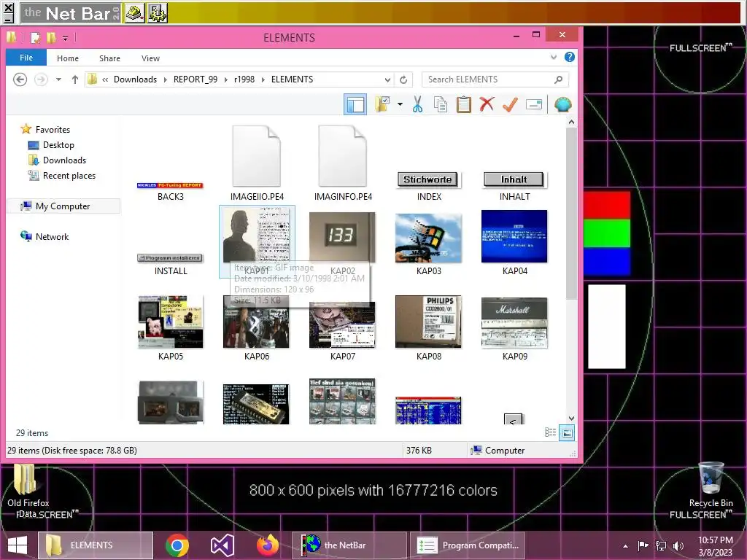Close the Net Bar with its X button
The height and width of the screenshot is (560, 747).
8,7
